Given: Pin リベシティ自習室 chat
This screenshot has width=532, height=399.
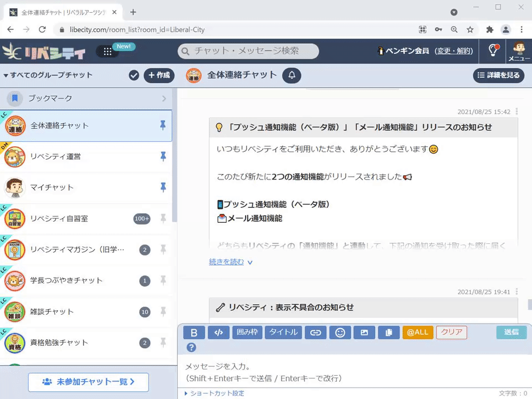Looking at the screenshot, I should coord(163,218).
